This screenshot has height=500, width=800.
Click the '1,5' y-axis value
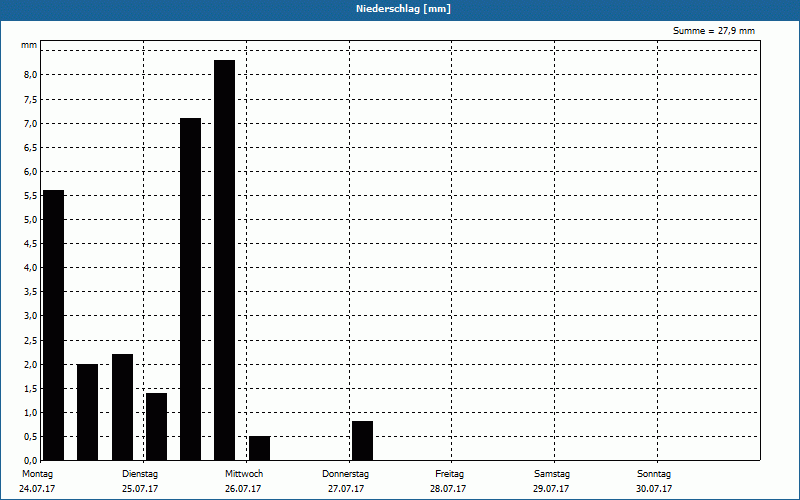tap(31, 389)
